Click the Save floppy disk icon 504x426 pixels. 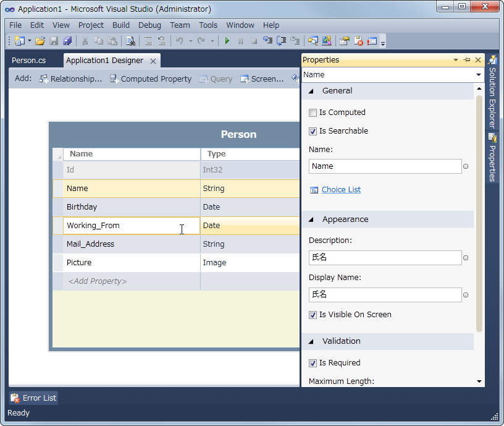click(54, 41)
